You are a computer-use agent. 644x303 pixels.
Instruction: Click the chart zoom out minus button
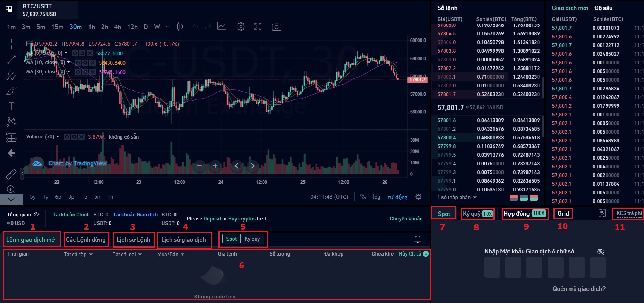(x=199, y=166)
